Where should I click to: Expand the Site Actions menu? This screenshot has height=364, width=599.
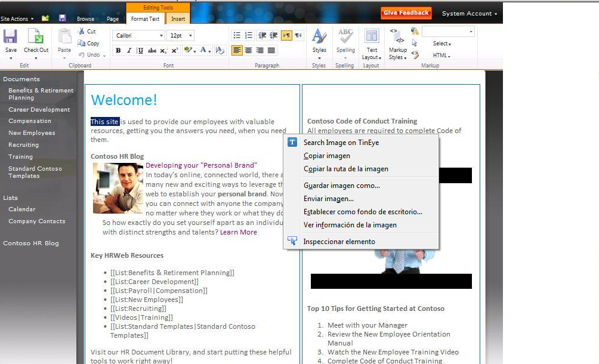click(x=17, y=18)
